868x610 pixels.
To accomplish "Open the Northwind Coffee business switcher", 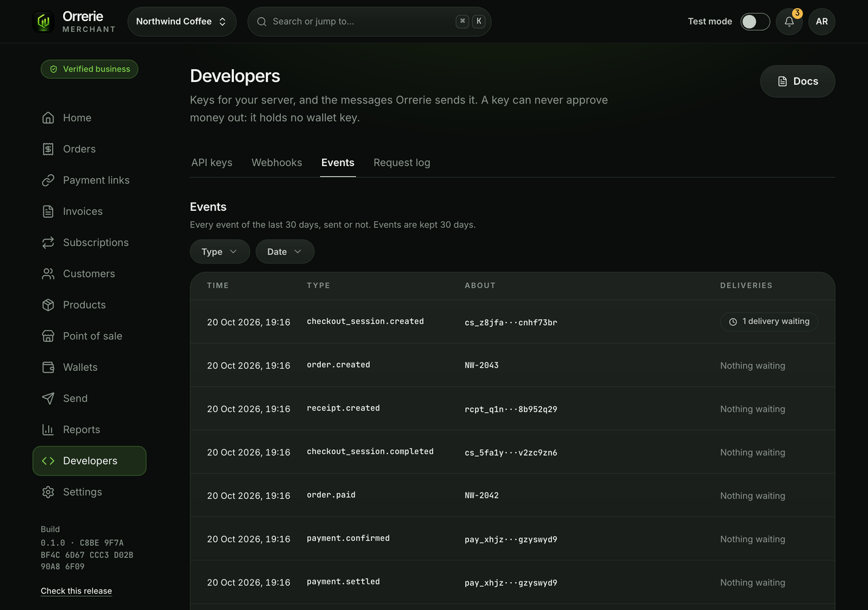I will pyautogui.click(x=182, y=22).
